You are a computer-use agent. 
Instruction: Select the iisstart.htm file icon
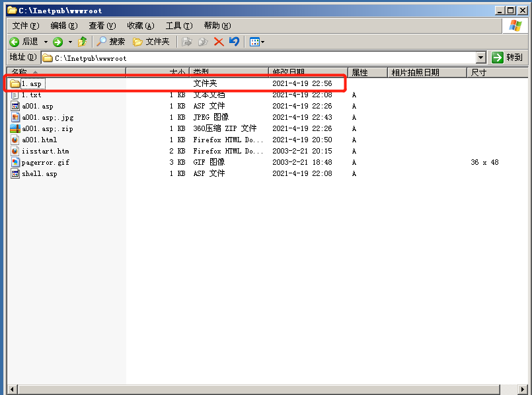[x=15, y=151]
